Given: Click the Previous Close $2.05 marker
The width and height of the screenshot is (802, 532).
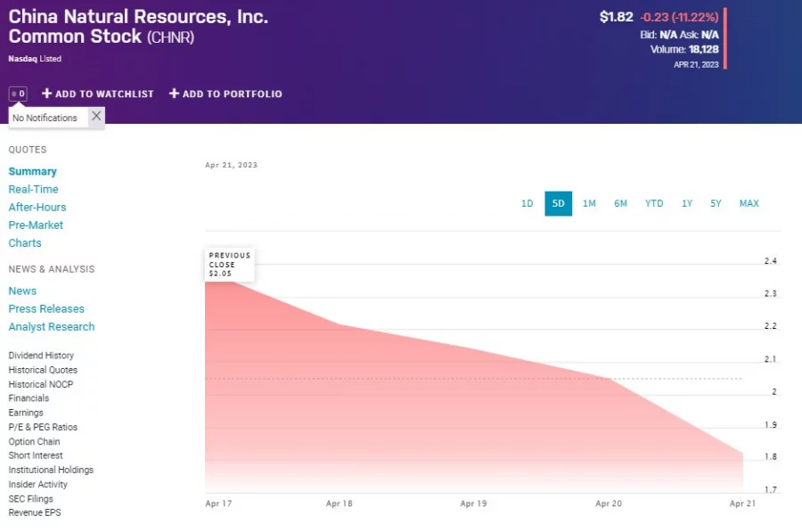Looking at the screenshot, I should pos(229,264).
